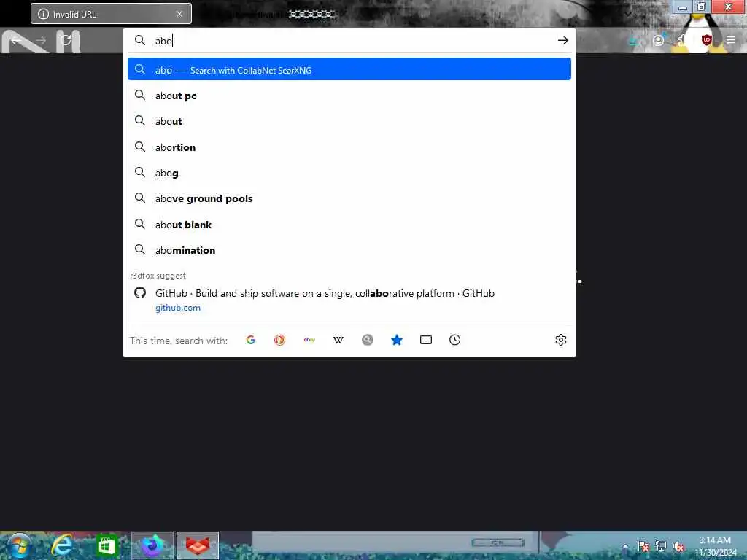This screenshot has width=747, height=560.
Task: Choose the 'about' suggestion
Action: (349, 122)
